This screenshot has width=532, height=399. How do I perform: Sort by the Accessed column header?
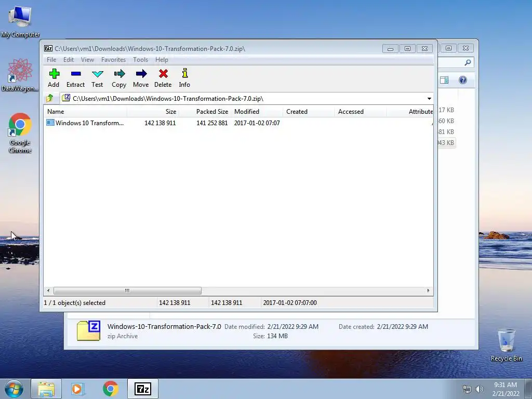click(x=361, y=112)
